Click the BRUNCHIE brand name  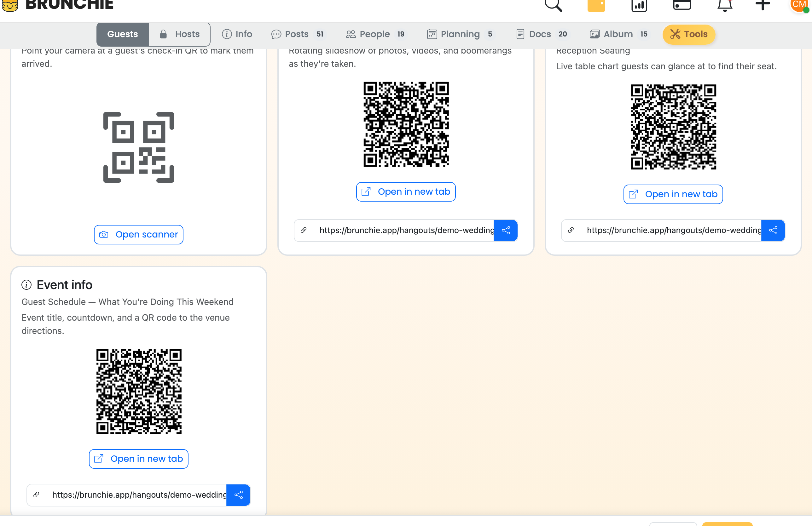pyautogui.click(x=69, y=5)
